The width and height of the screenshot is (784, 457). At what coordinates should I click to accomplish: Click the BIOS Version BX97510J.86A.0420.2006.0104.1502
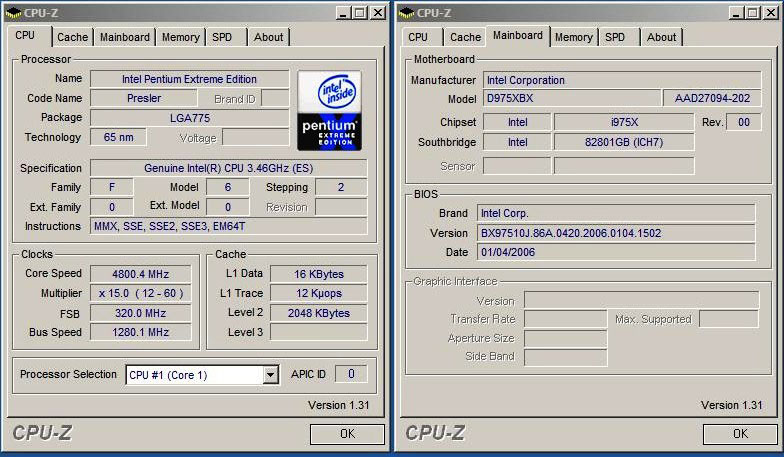tap(616, 233)
